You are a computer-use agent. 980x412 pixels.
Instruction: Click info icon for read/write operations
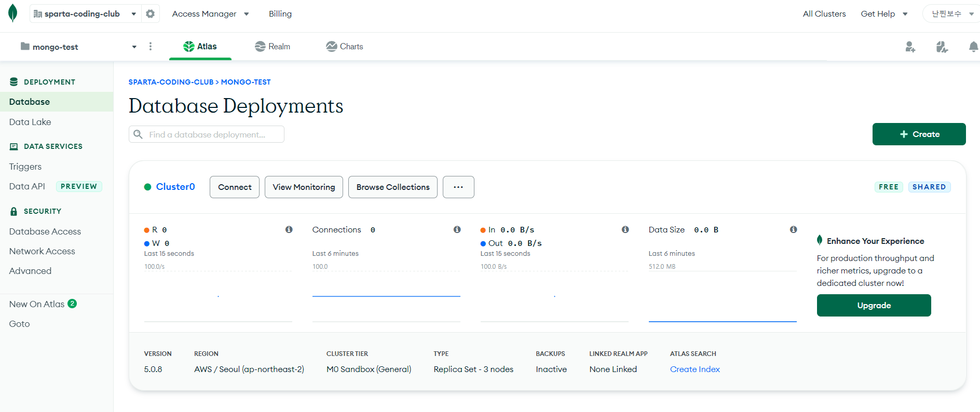(289, 229)
